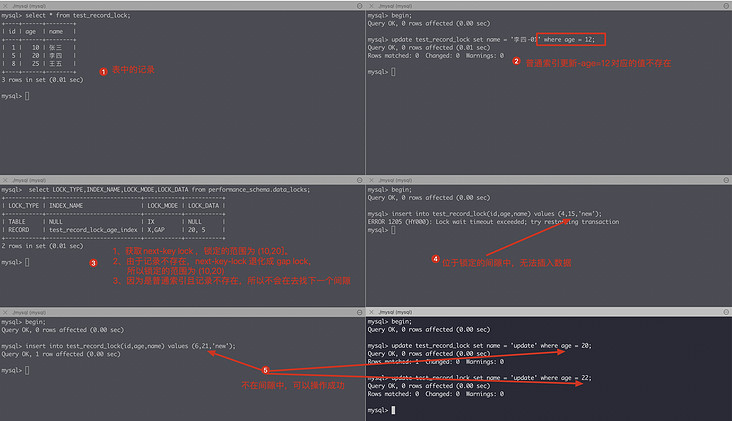Activate the title bar of the lock-timeout insert pane
732x421 pixels.
549,180
